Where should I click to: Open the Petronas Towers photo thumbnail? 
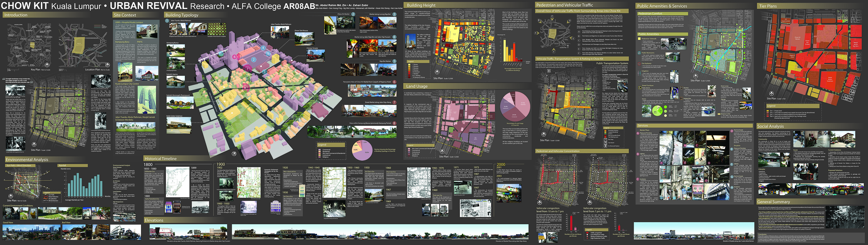(147, 100)
